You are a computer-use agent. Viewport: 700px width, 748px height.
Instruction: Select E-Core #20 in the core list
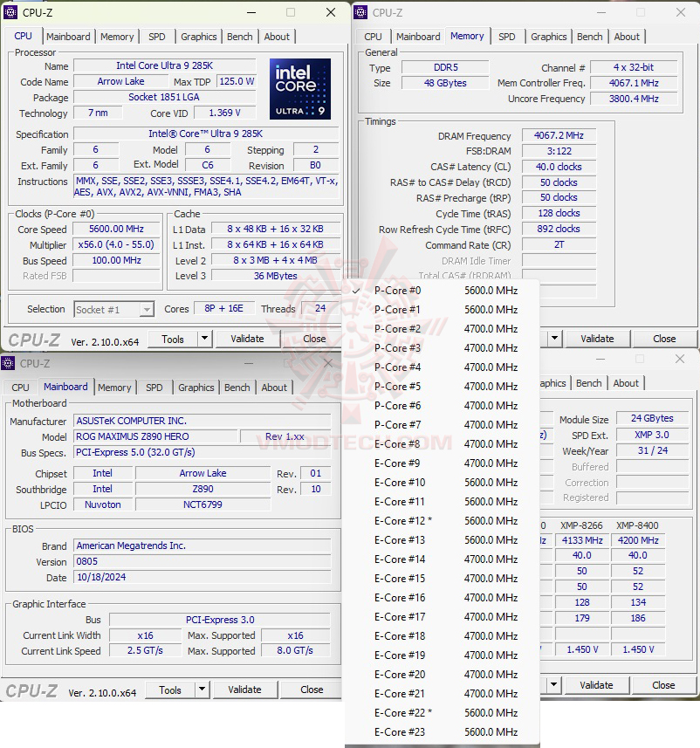[443, 675]
